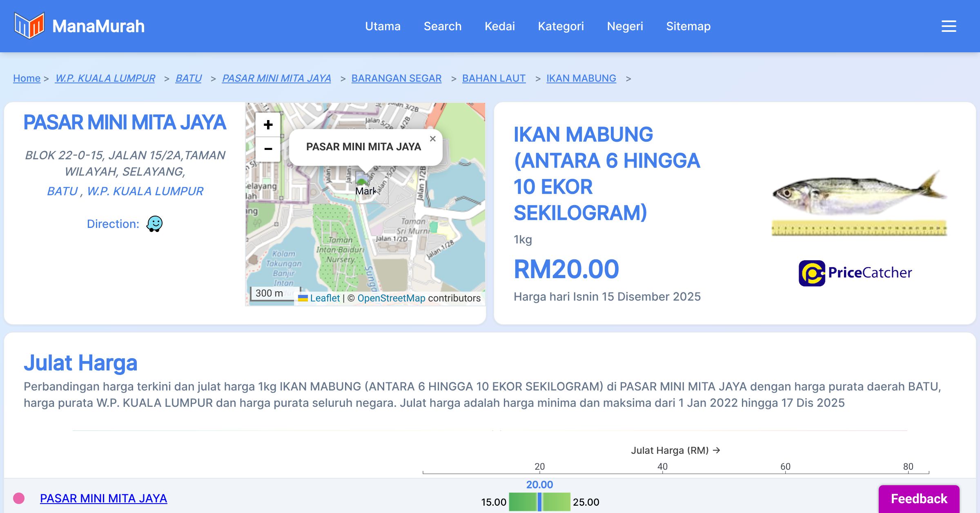The width and height of the screenshot is (980, 513).
Task: Zoom out on the map
Action: [x=268, y=149]
